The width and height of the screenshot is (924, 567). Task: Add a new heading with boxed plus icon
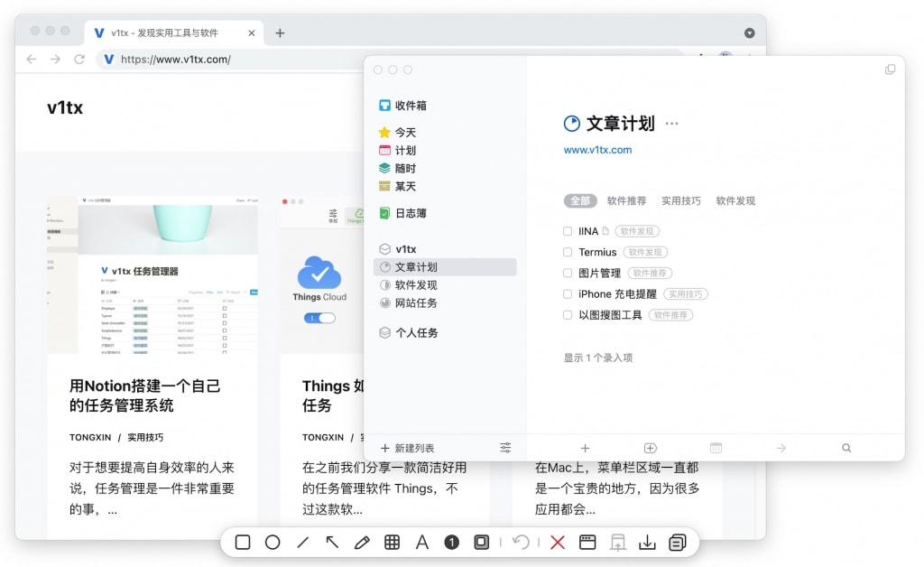[x=651, y=448]
